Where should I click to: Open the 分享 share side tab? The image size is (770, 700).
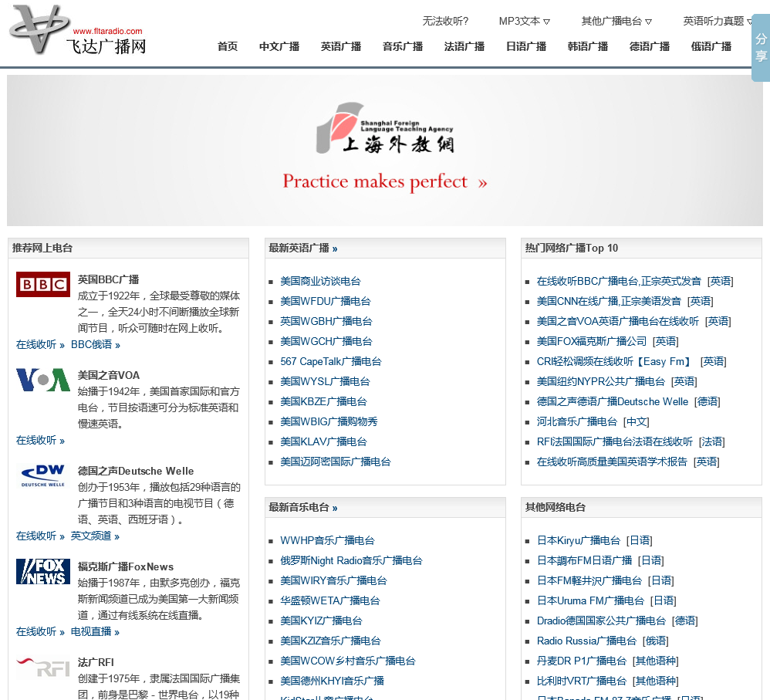point(761,48)
